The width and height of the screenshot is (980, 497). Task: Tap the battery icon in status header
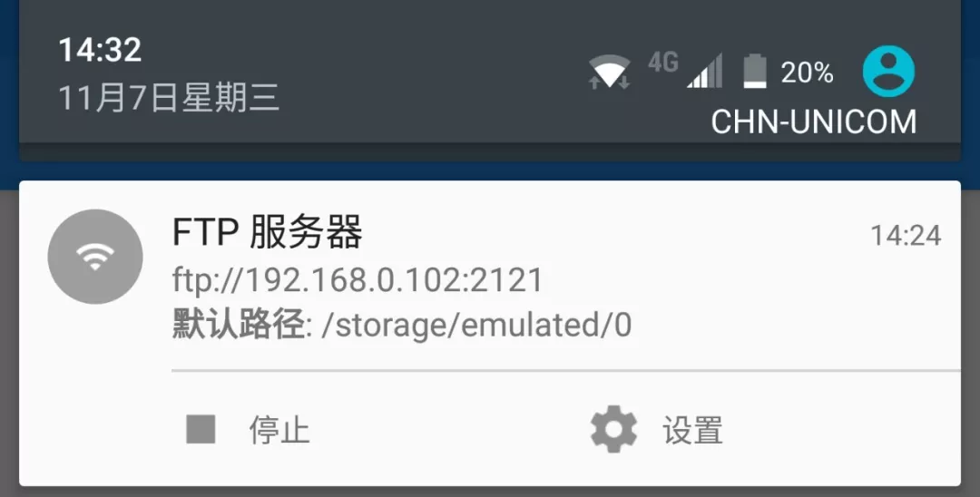point(754,71)
